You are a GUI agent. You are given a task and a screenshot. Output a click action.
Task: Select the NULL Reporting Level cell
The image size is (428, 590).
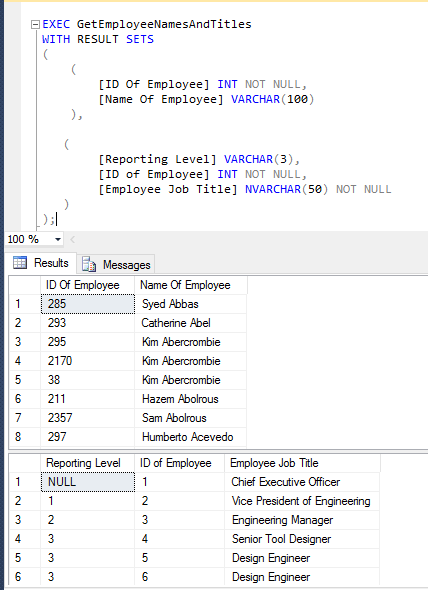(x=88, y=482)
